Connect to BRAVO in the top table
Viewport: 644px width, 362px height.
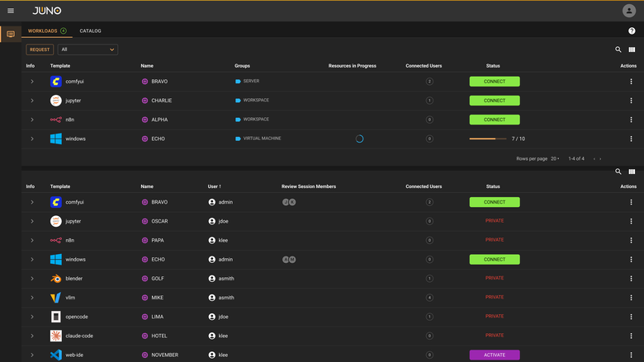[x=495, y=82]
